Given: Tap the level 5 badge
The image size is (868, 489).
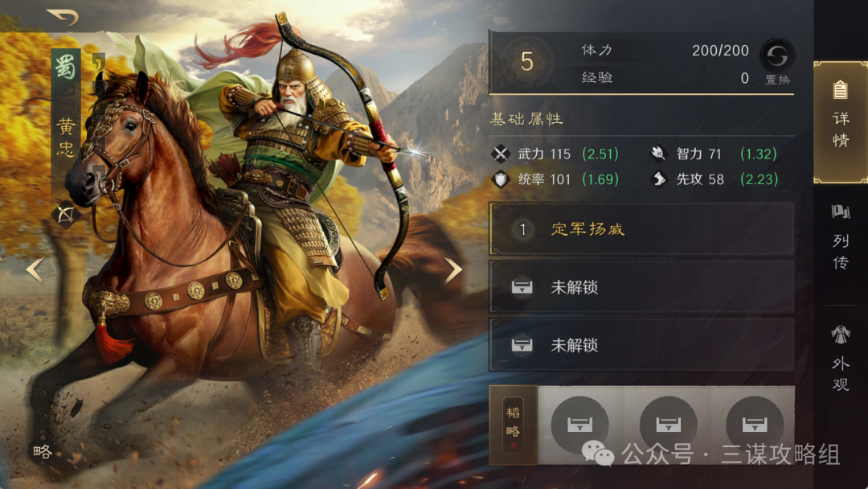Looking at the screenshot, I should pos(526,61).
